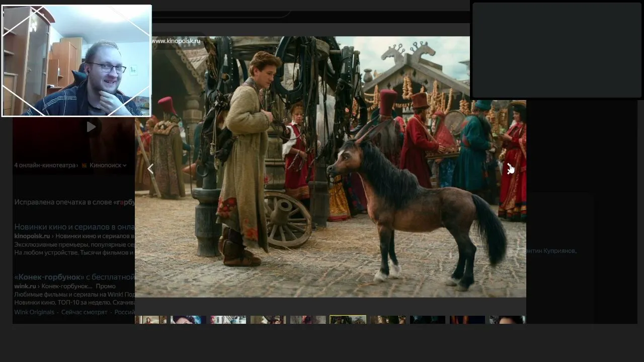
Task: Open the 'Новинки кино и сериалов' result title
Action: 74,227
